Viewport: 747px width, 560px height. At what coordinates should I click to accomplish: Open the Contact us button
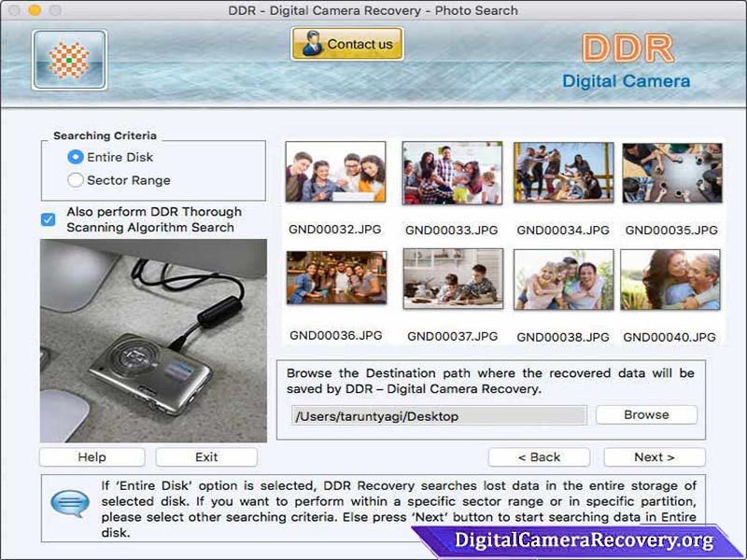(347, 44)
